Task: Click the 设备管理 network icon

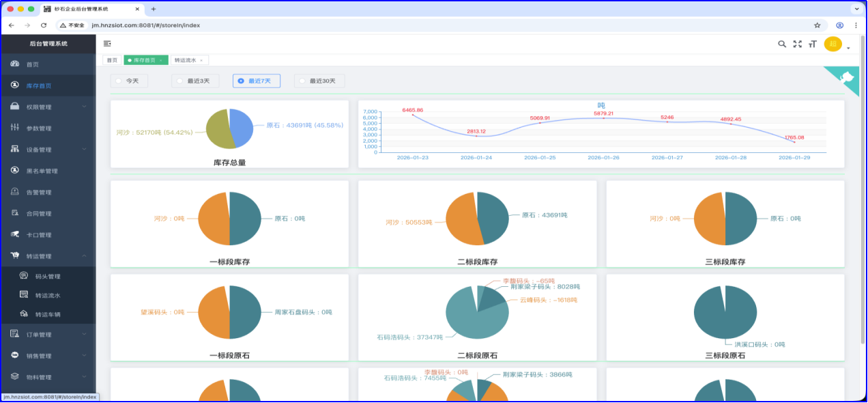Action: pos(15,149)
